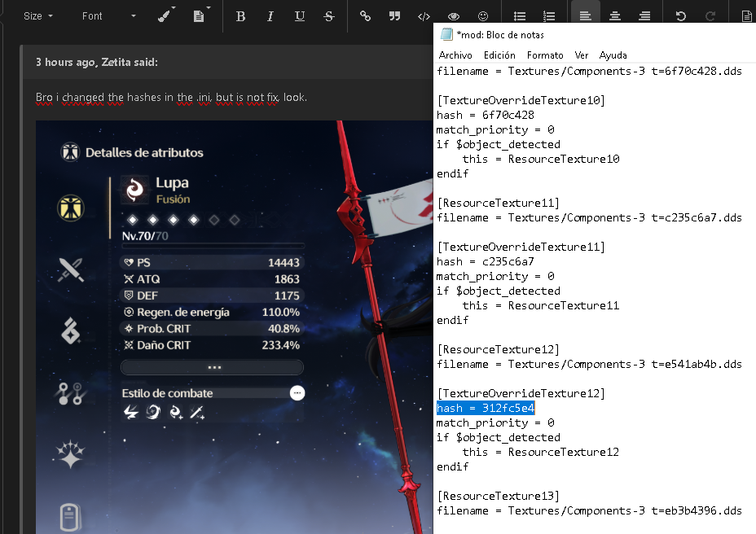Select the attributes sidebar icon (golden figure)
756x534 pixels.
pos(71,208)
